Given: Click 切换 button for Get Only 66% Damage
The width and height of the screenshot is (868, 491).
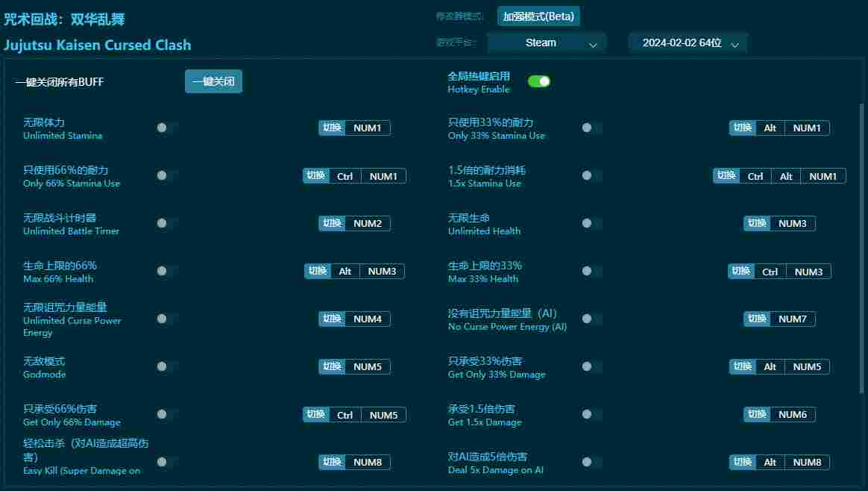Looking at the screenshot, I should (x=316, y=415).
